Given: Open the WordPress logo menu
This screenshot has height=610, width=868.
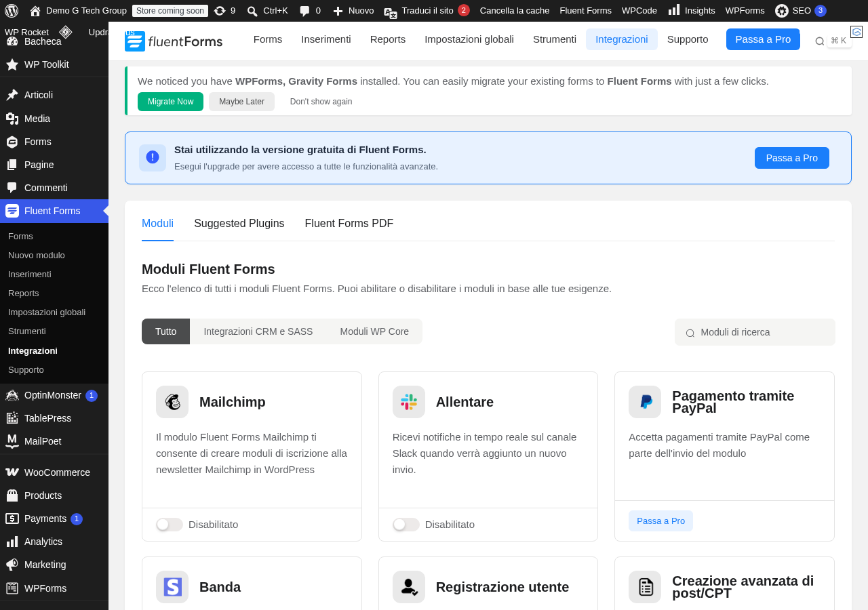Looking at the screenshot, I should 12,11.
